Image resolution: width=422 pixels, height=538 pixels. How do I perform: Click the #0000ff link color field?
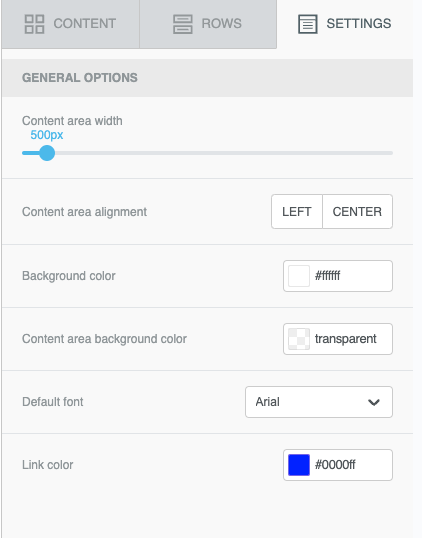[338, 465]
